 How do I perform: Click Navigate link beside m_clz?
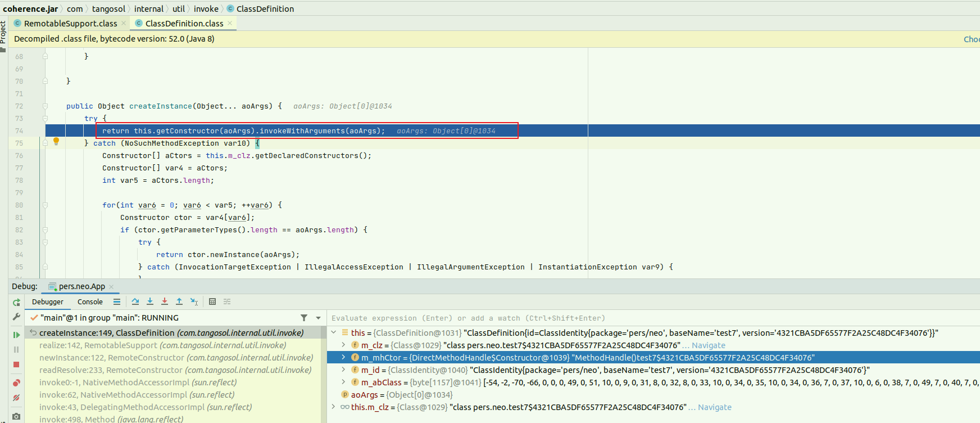[708, 345]
